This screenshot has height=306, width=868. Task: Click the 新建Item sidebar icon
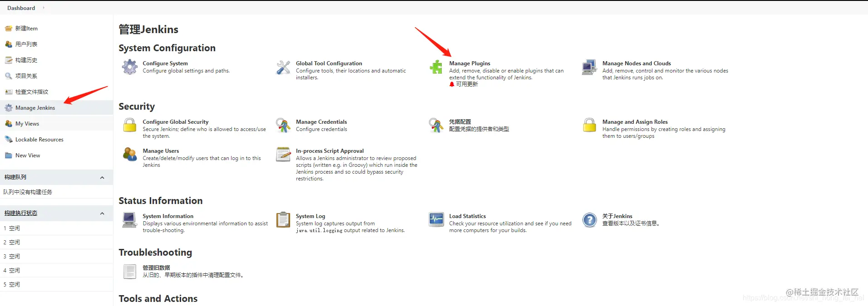tap(9, 28)
